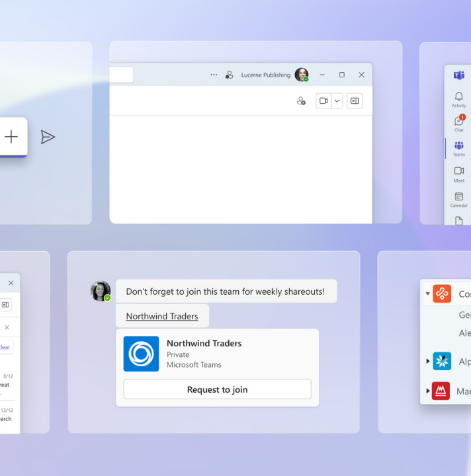Click the Lucerne Publishing organization name

(x=266, y=75)
